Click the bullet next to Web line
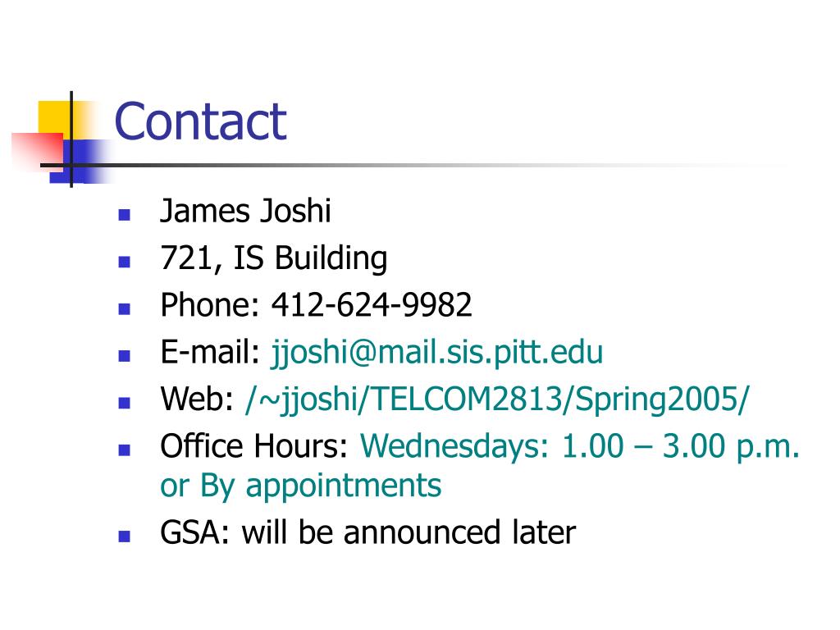The image size is (840, 630). 125,403
